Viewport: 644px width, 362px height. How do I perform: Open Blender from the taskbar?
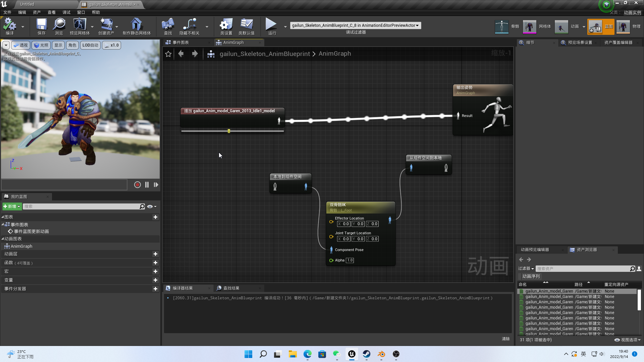tap(381, 354)
